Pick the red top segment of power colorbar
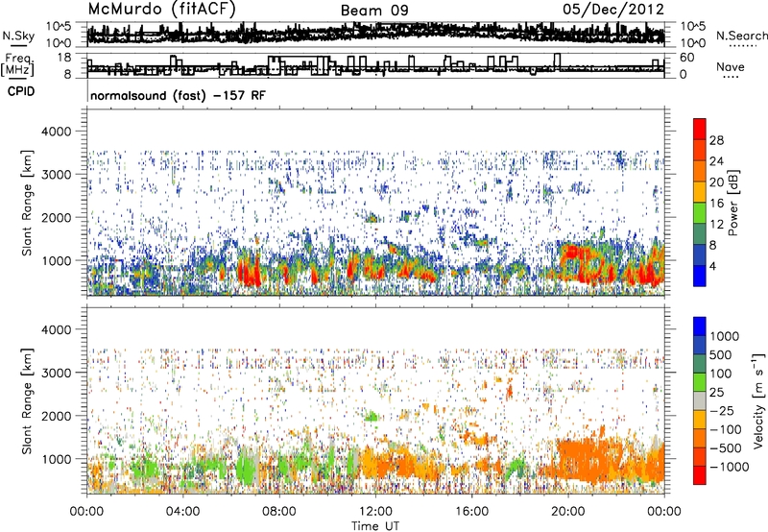This screenshot has width=768, height=532. click(700, 129)
